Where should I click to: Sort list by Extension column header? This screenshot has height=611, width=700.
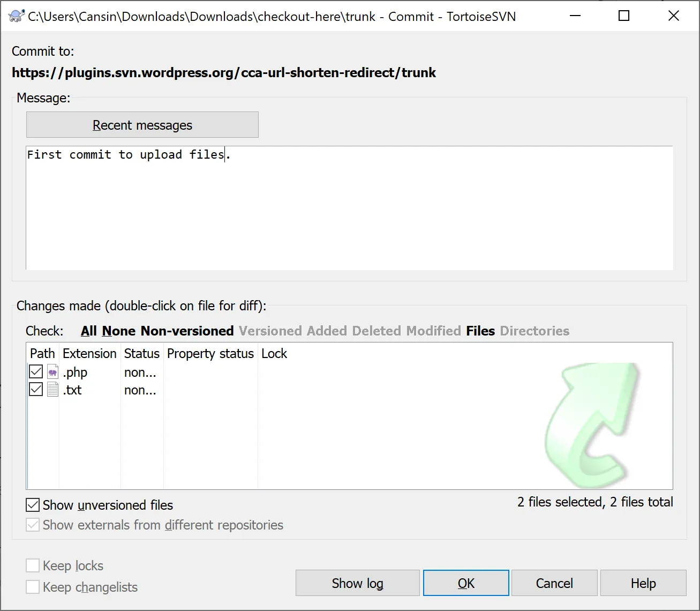point(89,354)
